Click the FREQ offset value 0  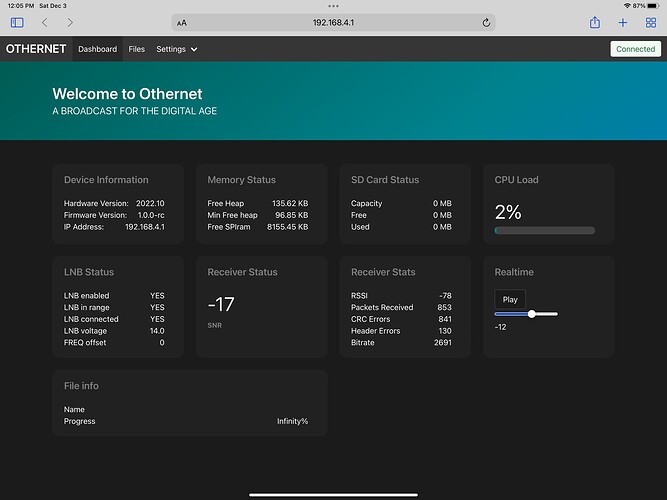pos(162,343)
